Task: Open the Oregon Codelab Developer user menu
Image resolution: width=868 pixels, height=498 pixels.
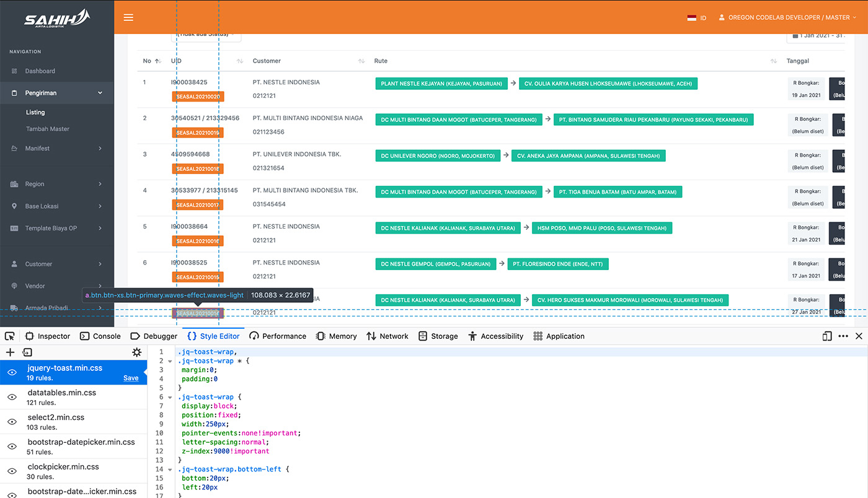Action: [787, 17]
